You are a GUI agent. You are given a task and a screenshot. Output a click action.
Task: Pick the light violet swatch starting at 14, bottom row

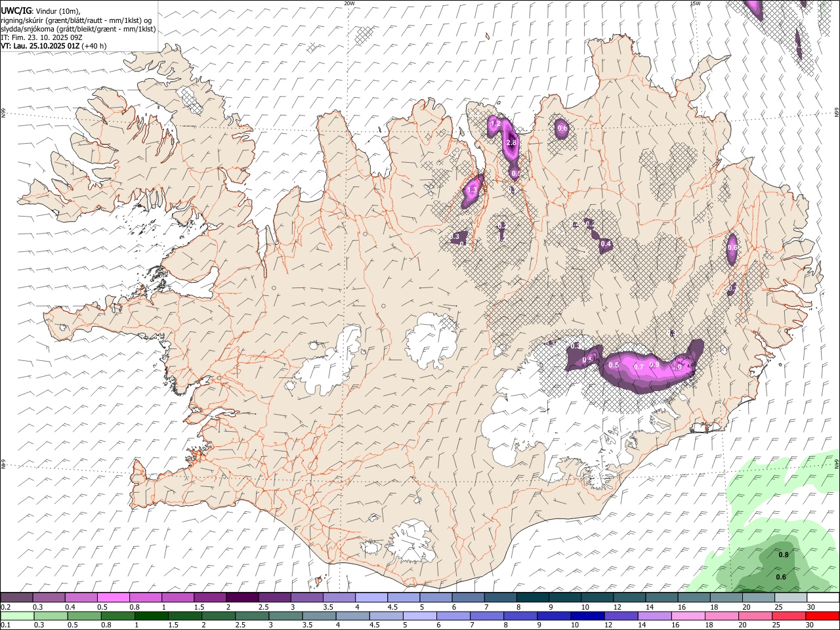655,616
